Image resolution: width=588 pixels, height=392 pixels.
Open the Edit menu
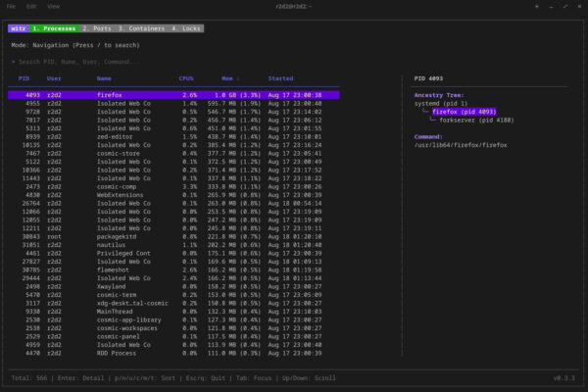[31, 7]
